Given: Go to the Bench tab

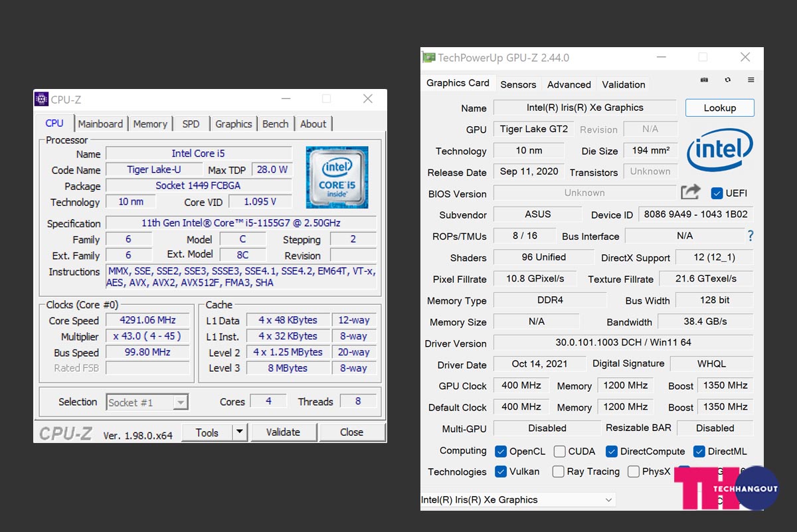Looking at the screenshot, I should click(276, 124).
